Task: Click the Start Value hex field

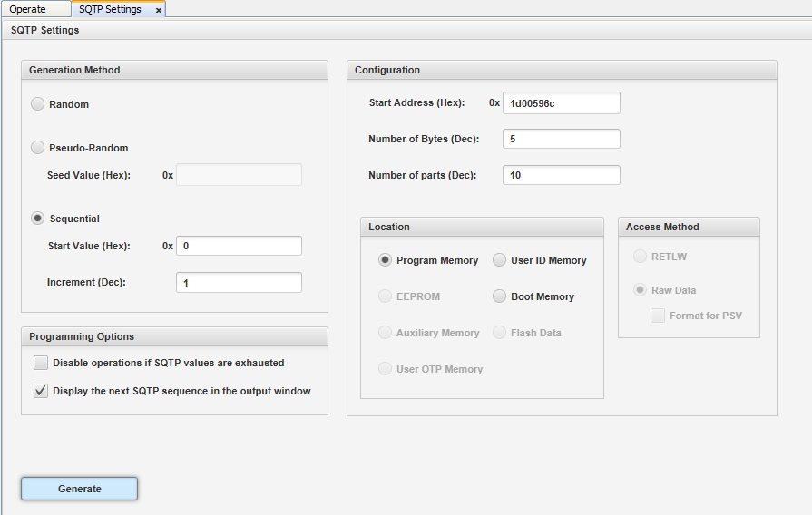Action: (239, 246)
